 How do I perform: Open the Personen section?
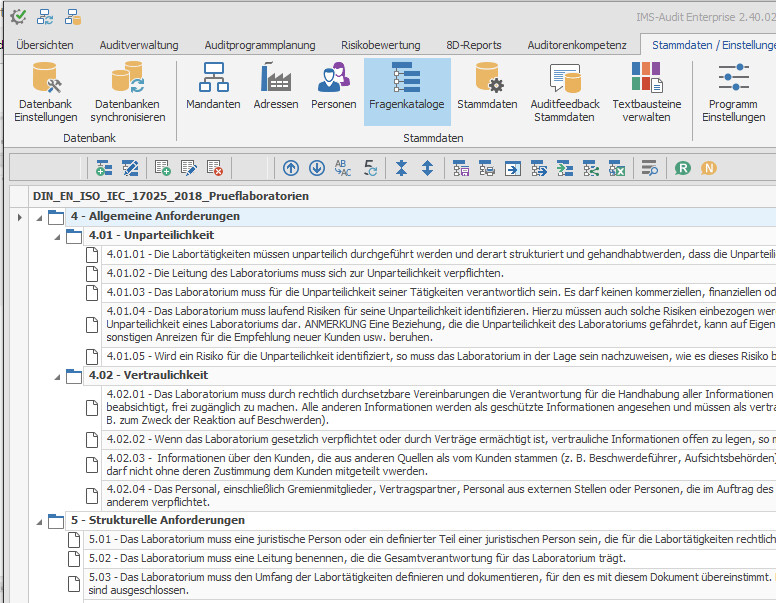tap(334, 86)
